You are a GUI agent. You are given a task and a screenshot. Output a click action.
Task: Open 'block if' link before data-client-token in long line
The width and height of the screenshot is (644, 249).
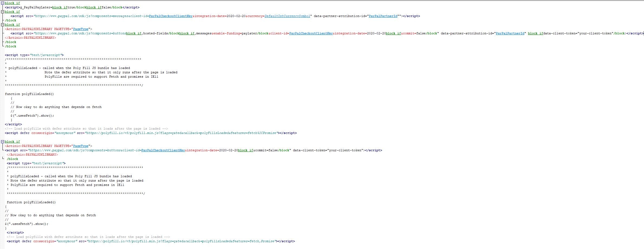click(x=535, y=34)
